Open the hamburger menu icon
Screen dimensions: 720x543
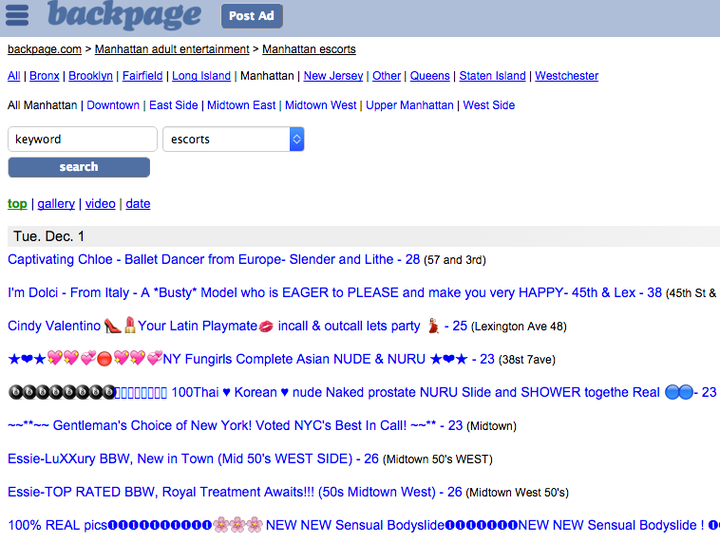(17, 15)
